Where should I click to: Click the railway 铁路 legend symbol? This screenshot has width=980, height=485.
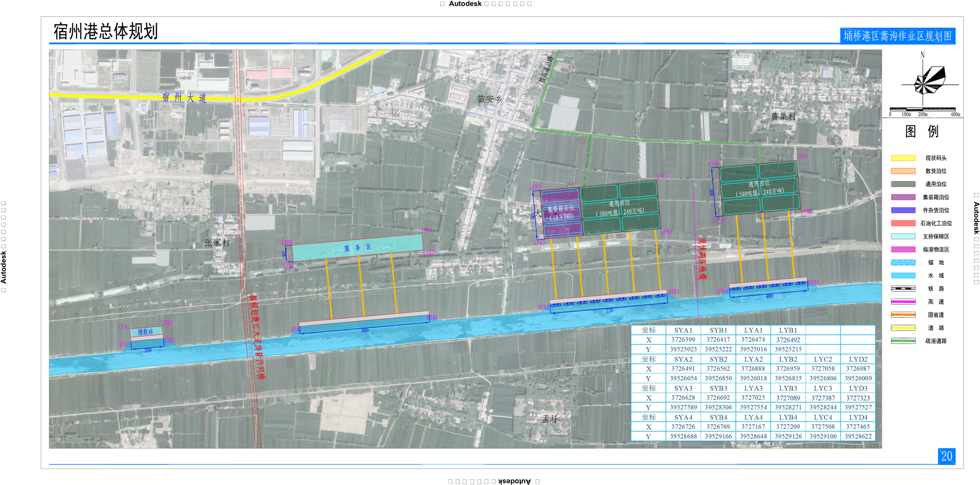click(x=903, y=289)
